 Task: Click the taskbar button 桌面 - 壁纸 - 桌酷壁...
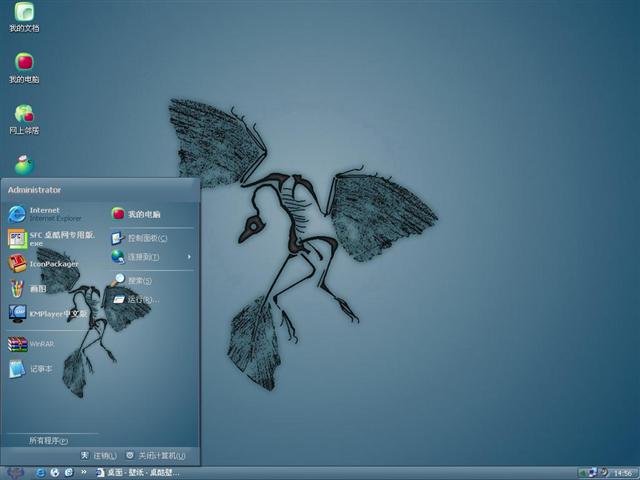[x=135, y=472]
